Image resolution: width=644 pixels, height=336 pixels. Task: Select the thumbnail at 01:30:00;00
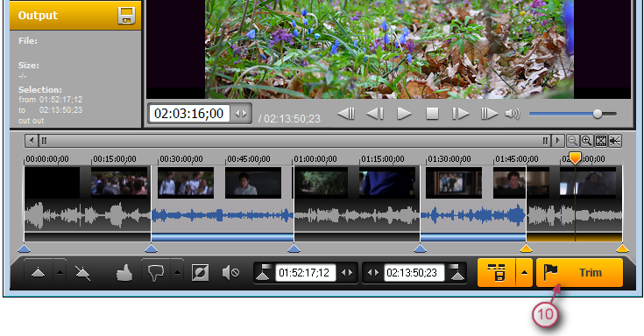click(x=454, y=183)
